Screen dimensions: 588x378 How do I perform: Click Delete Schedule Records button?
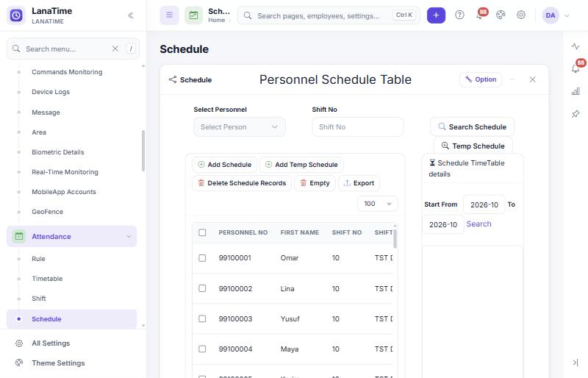tap(242, 183)
